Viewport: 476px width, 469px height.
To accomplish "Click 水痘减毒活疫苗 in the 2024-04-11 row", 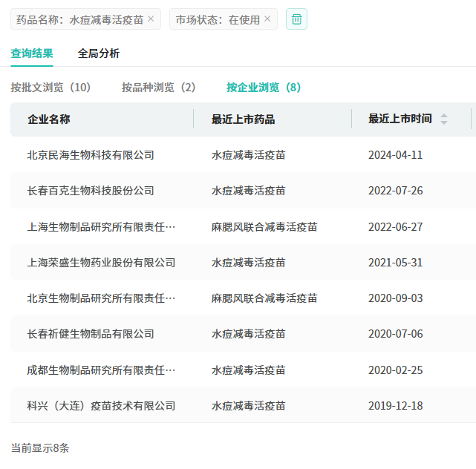I will pos(249,155).
